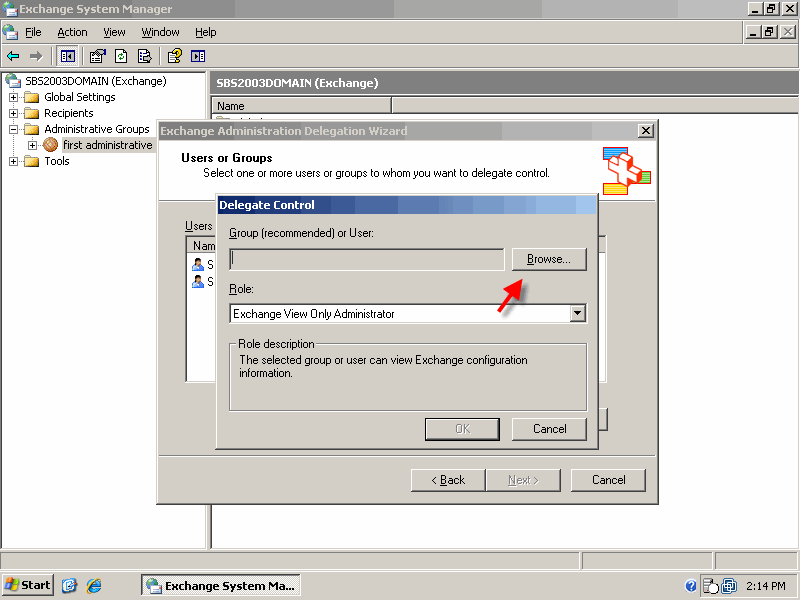Click the Tools folder icon
Image resolution: width=800 pixels, height=600 pixels.
coord(32,161)
